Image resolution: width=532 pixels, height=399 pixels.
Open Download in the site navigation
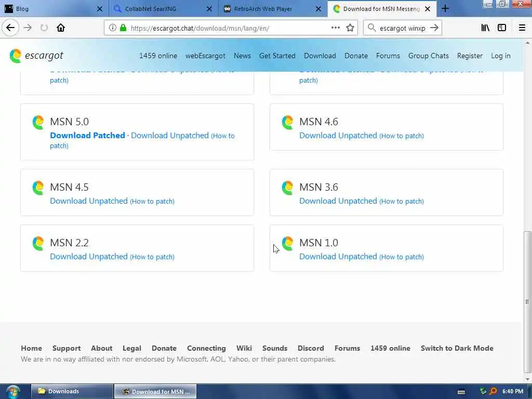point(320,56)
